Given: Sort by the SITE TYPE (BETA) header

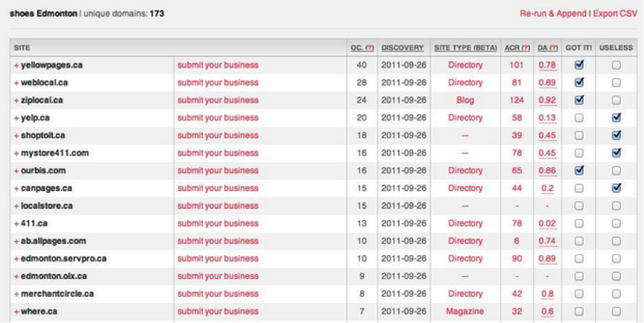Looking at the screenshot, I should 465,48.
